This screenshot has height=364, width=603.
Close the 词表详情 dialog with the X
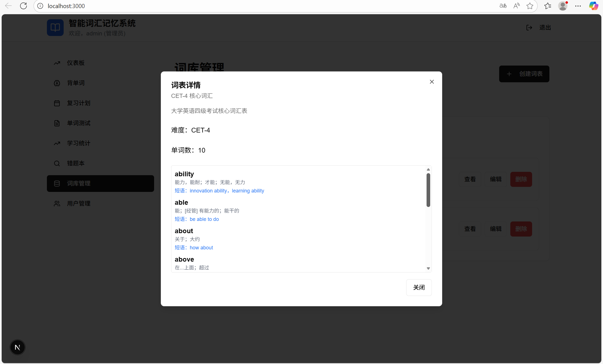point(432,81)
